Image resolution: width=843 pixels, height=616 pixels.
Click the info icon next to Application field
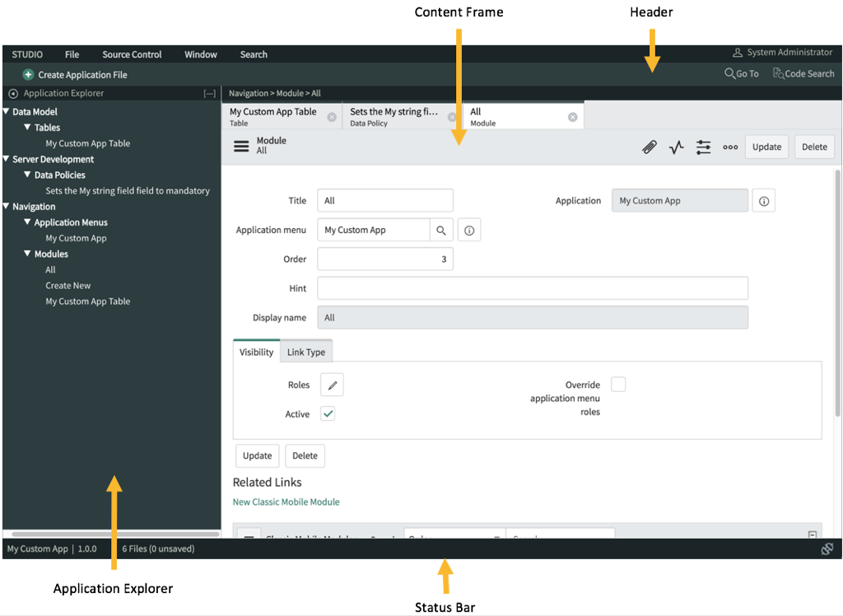click(763, 200)
